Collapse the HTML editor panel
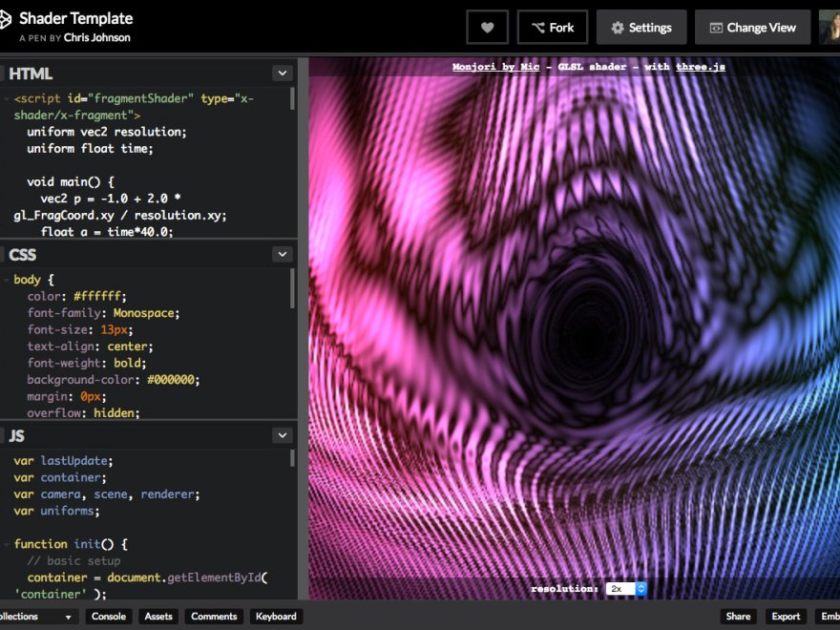Viewport: 840px width, 630px height. click(x=282, y=73)
